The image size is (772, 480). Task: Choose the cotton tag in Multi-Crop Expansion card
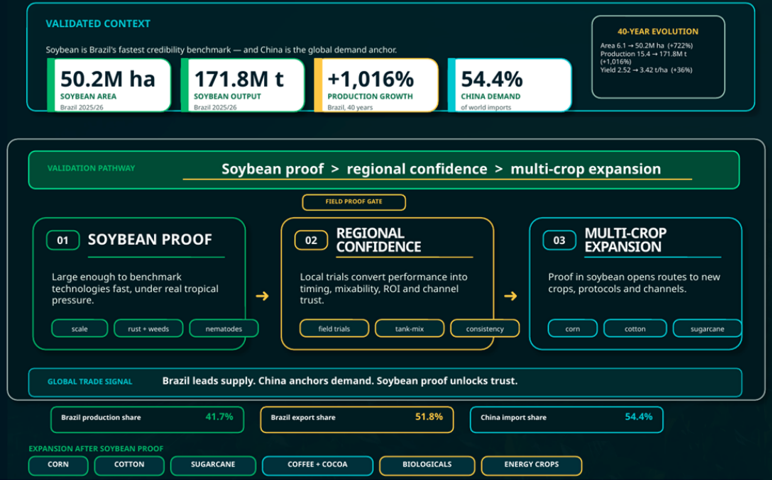[635, 329]
